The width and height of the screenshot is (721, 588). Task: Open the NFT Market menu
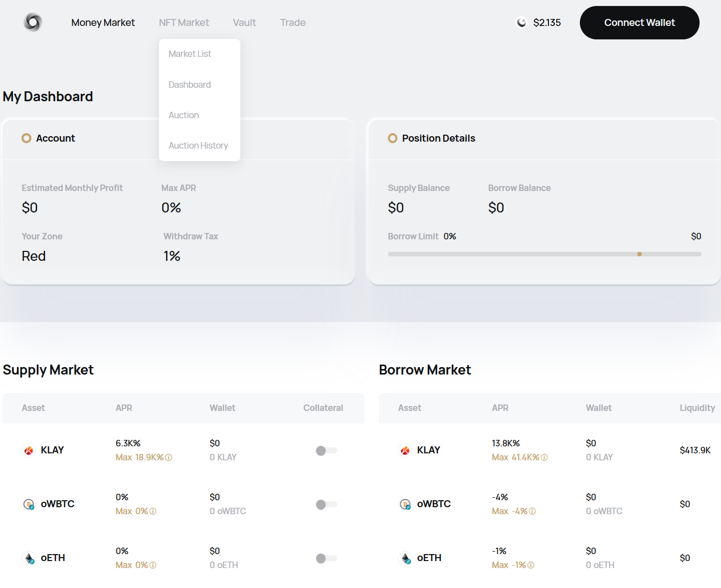point(184,22)
